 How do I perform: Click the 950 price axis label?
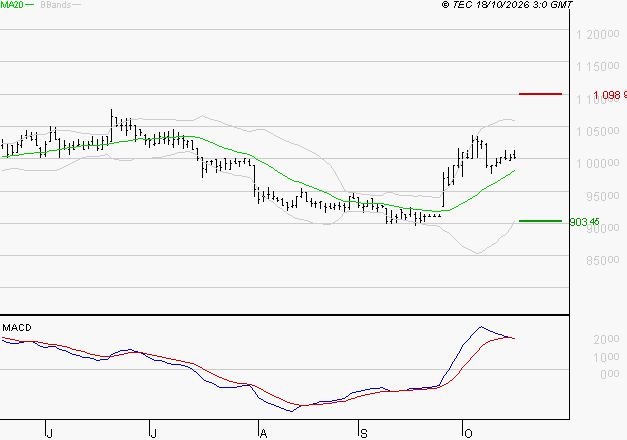click(x=603, y=196)
